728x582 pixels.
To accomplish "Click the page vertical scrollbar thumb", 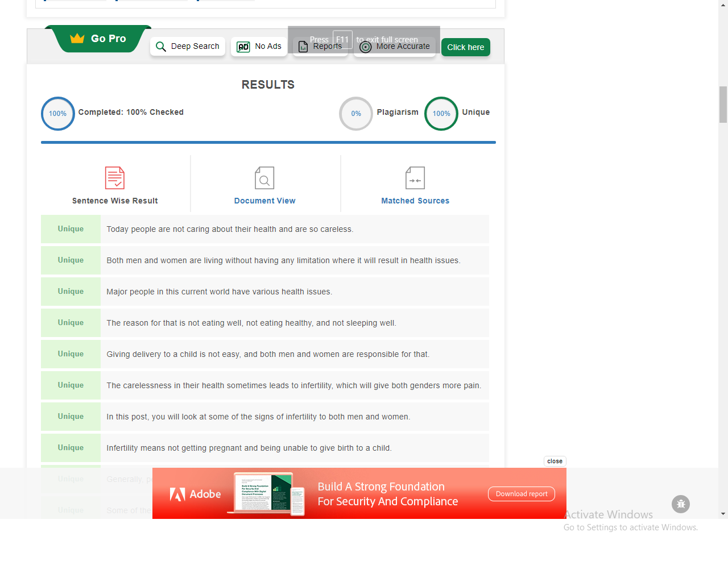I will pyautogui.click(x=723, y=105).
